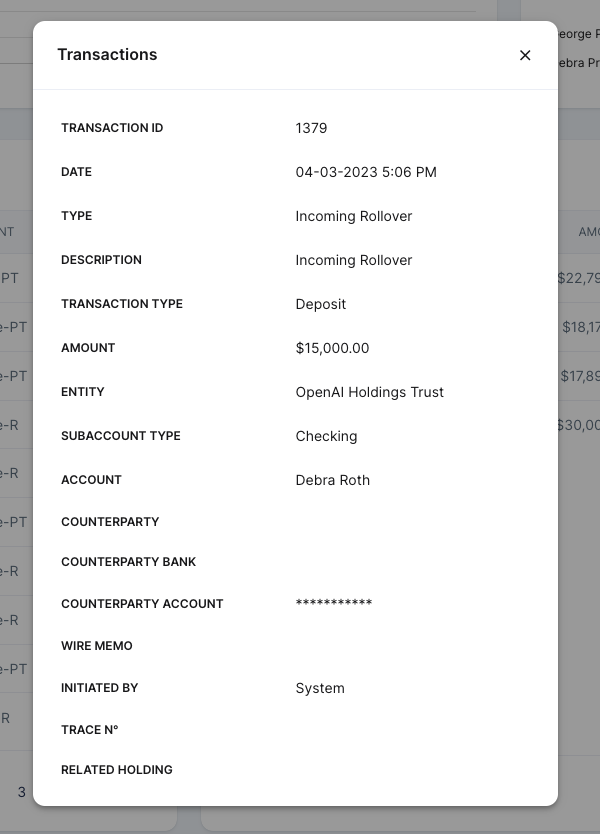Select the Checking subaccount type value
Screen dimensions: 600x834
click(326, 436)
